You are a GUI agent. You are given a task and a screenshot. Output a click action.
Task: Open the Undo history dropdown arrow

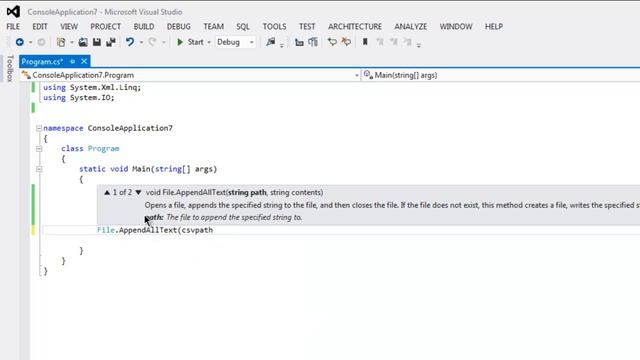coord(141,42)
